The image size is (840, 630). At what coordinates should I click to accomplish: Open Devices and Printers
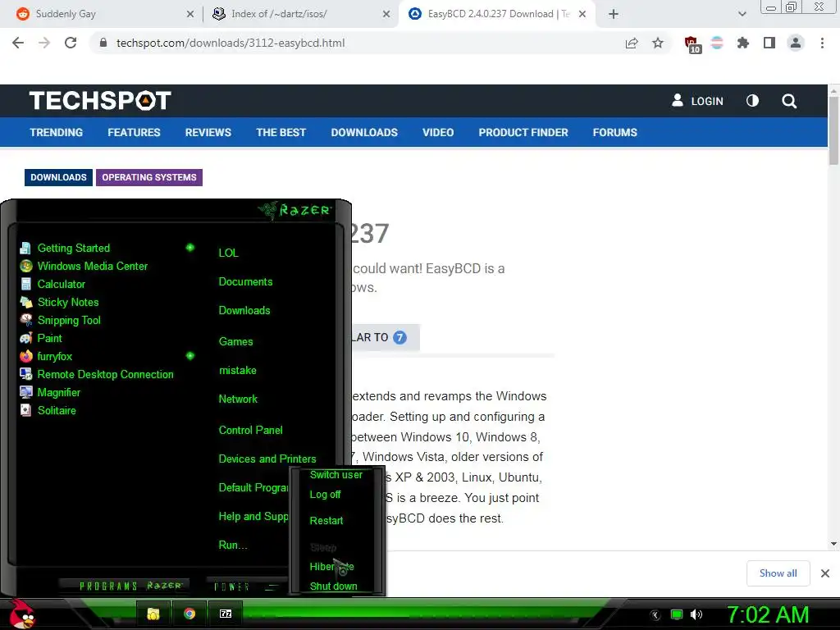[x=267, y=459]
